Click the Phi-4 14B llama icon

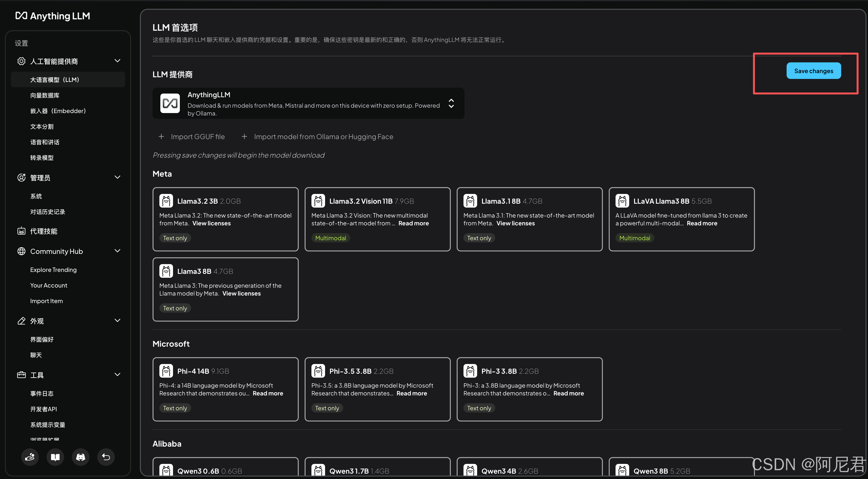[x=166, y=371]
